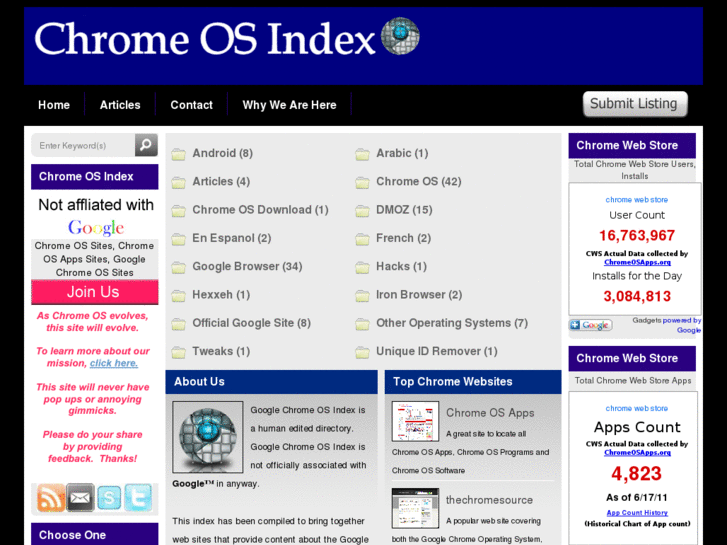Open the En Espanol (2) link
727x545 pixels.
(232, 238)
